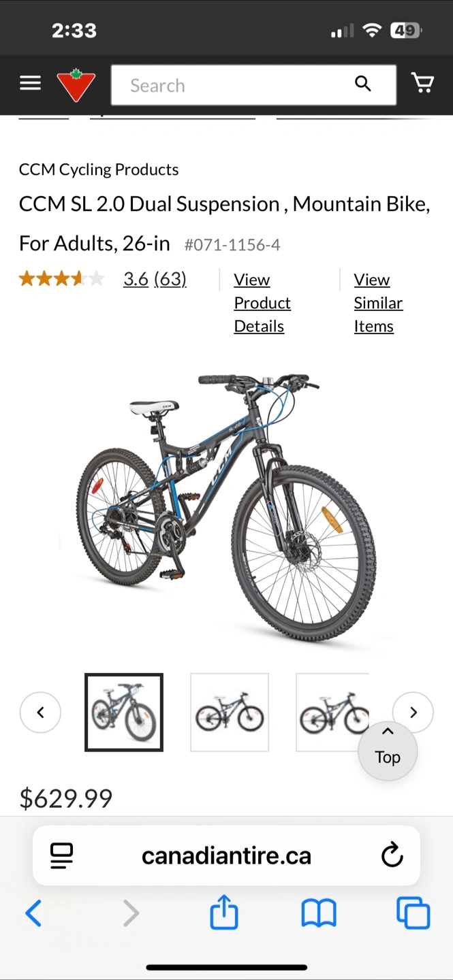453x980 pixels.
Task: Open the 3.6 (63) reviews rating
Action: [x=155, y=279]
